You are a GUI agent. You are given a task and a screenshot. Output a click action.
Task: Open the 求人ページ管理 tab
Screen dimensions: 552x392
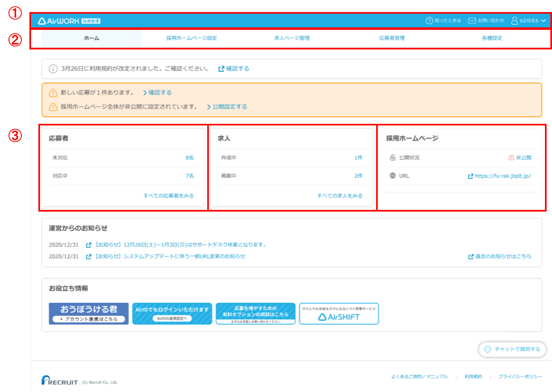[x=292, y=38]
